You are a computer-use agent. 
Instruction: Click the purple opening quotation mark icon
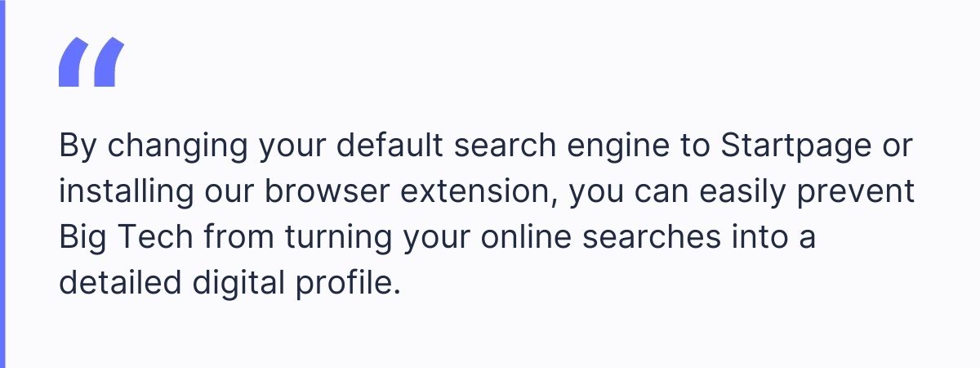point(91,62)
